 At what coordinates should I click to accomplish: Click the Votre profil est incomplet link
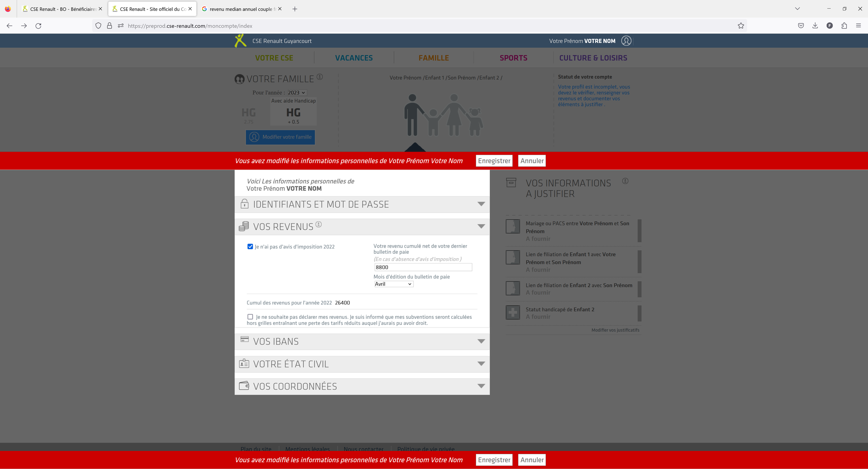point(594,96)
